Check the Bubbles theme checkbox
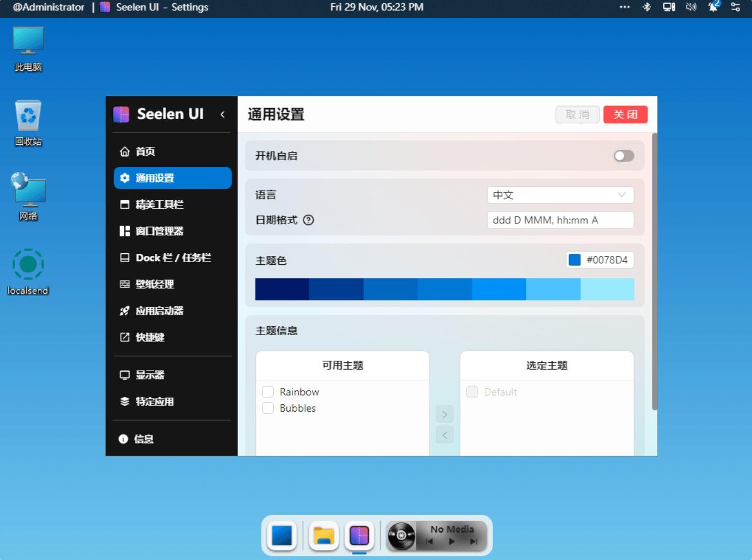Image resolution: width=752 pixels, height=560 pixels. pos(267,408)
